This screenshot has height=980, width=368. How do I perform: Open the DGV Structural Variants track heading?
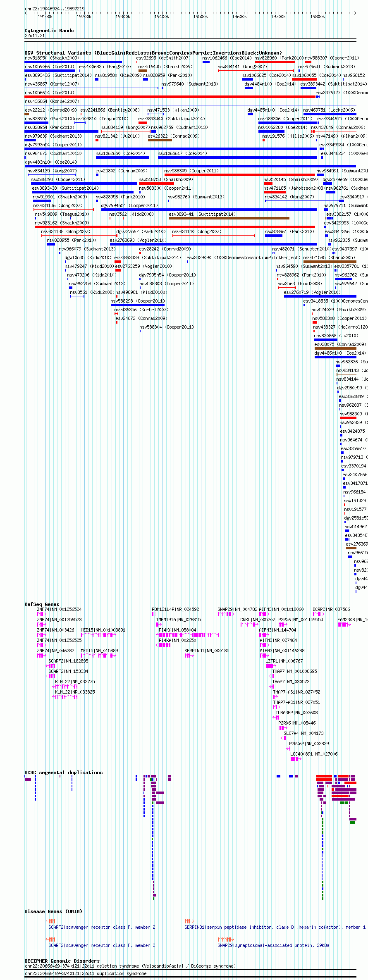click(153, 53)
